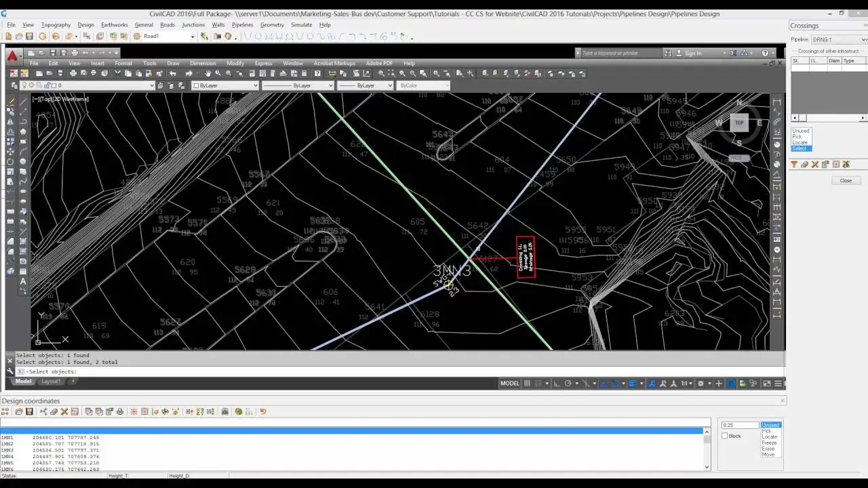This screenshot has width=868, height=488.
Task: Open the ByLayer color dropdown
Action: pyautogui.click(x=225, y=85)
